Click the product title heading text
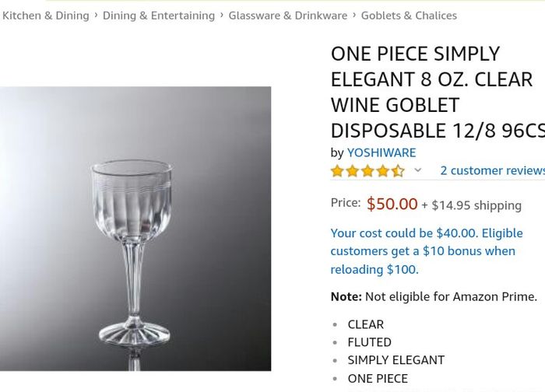This screenshot has width=545, height=392. pyautogui.click(x=438, y=92)
